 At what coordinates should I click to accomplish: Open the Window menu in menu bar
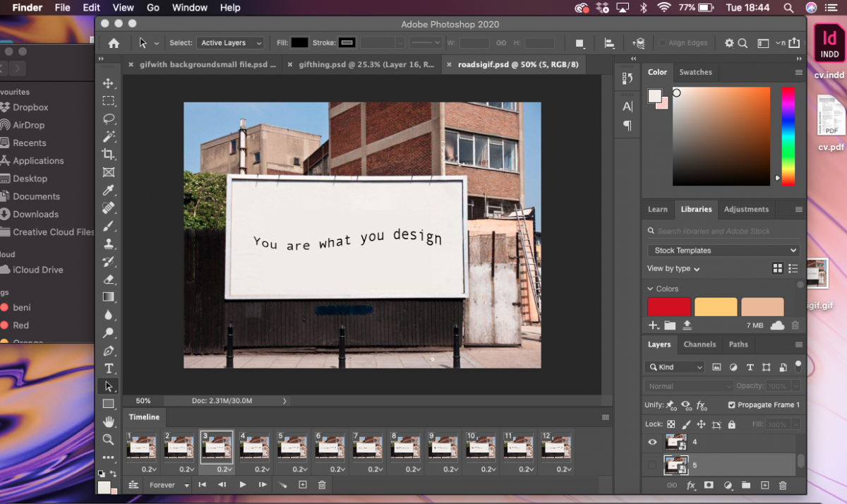point(190,8)
